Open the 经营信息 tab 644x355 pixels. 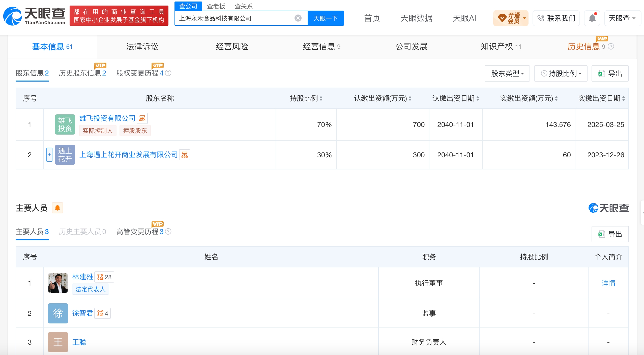[x=322, y=46]
